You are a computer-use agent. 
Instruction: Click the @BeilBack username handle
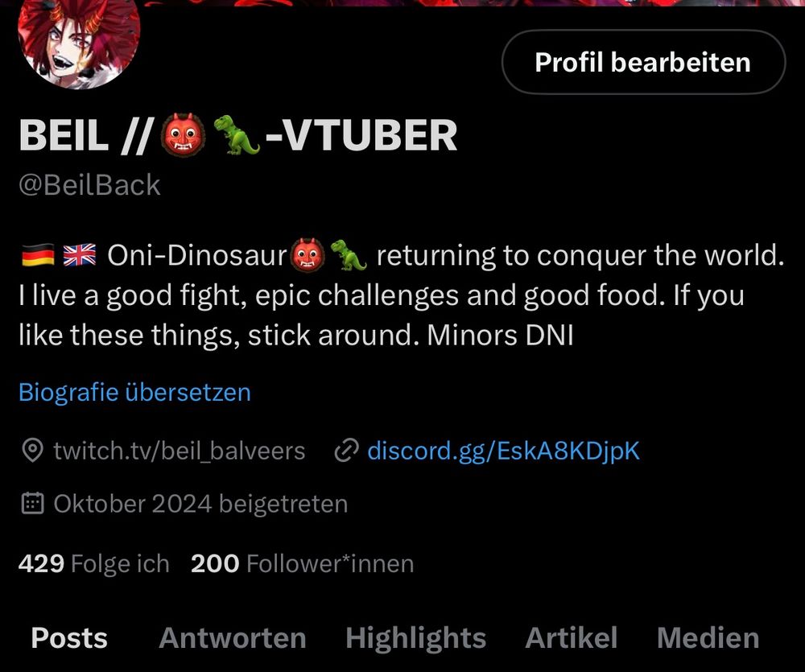pyautogui.click(x=89, y=185)
